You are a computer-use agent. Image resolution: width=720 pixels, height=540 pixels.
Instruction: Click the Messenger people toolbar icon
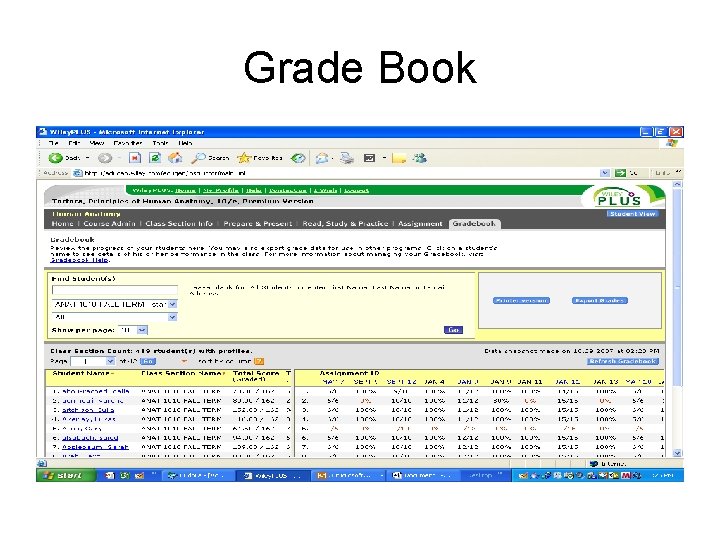pyautogui.click(x=419, y=158)
